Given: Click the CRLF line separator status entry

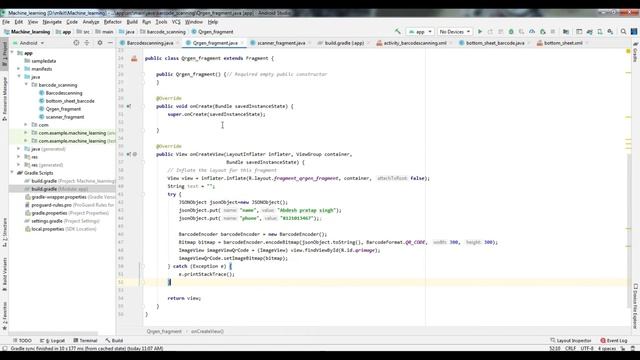Looking at the screenshot, I should [570, 349].
